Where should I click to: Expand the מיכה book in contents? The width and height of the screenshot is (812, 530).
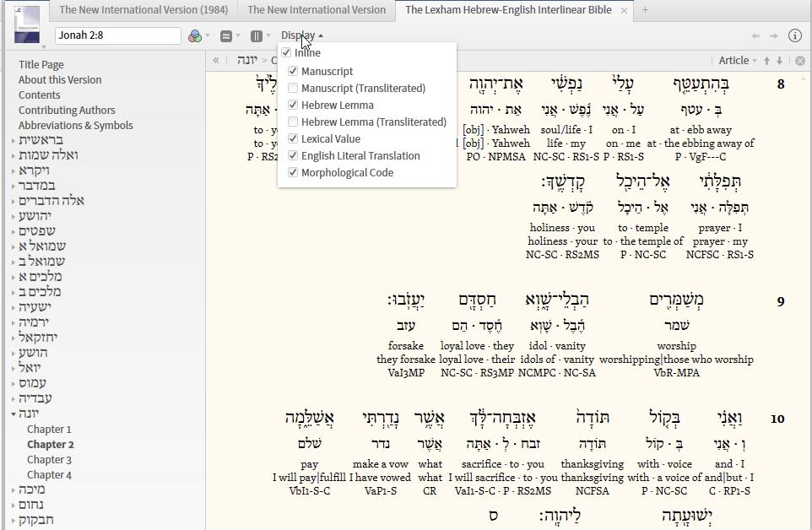[14, 489]
